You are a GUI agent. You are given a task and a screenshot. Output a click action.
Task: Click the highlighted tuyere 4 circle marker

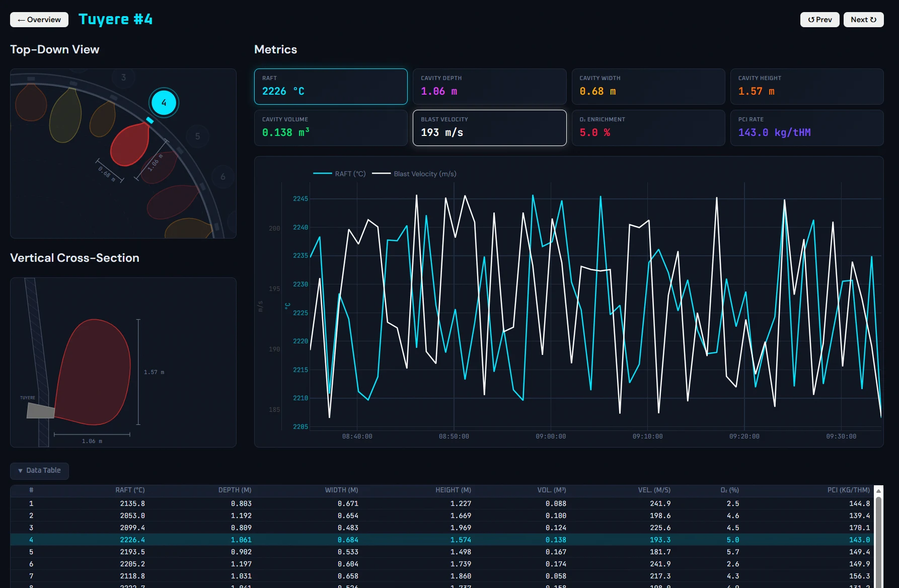[x=164, y=103]
